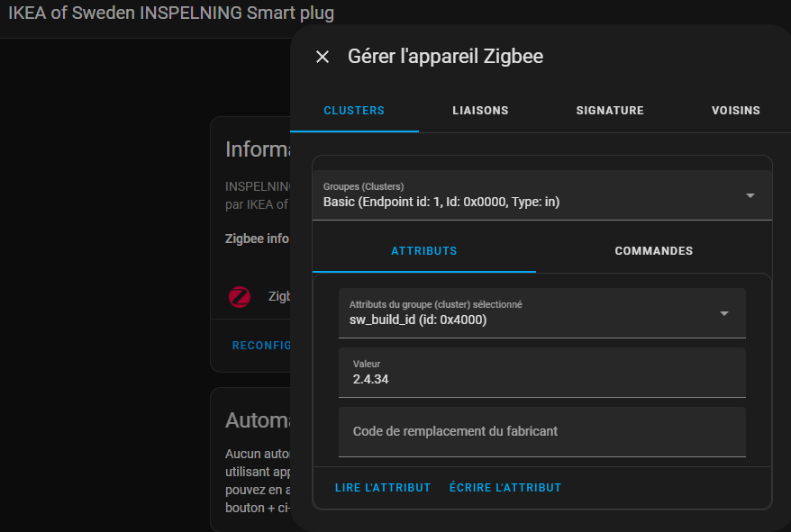Click the Valeur field containing 2.4.34
Image resolution: width=791 pixels, height=532 pixels.
point(542,373)
